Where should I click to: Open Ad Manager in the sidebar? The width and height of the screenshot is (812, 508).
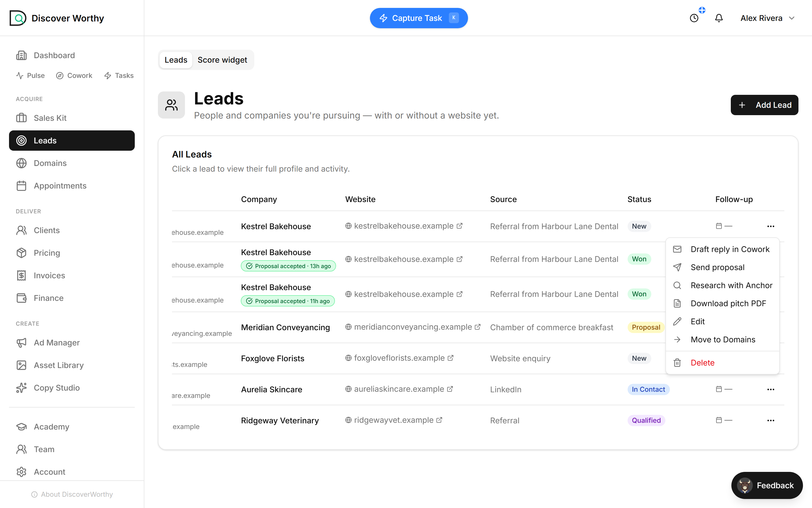[x=72, y=343]
